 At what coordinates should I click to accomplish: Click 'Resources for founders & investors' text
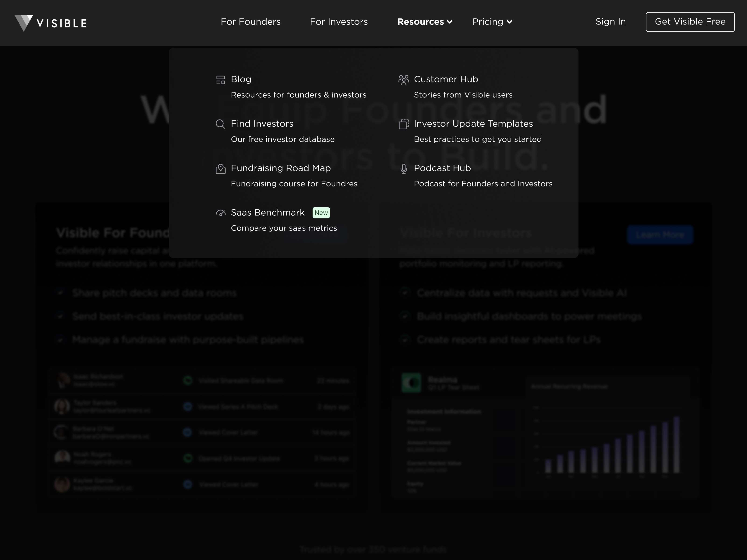coord(299,95)
